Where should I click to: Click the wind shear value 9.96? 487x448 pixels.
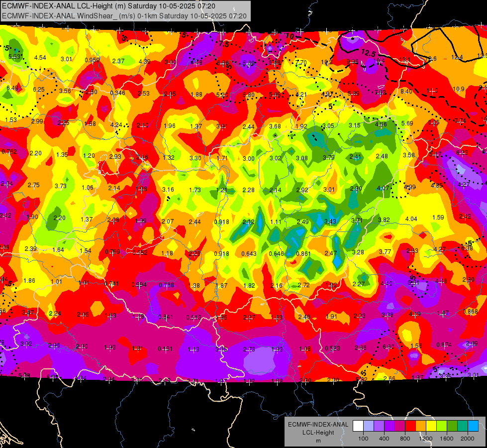coord(353,62)
